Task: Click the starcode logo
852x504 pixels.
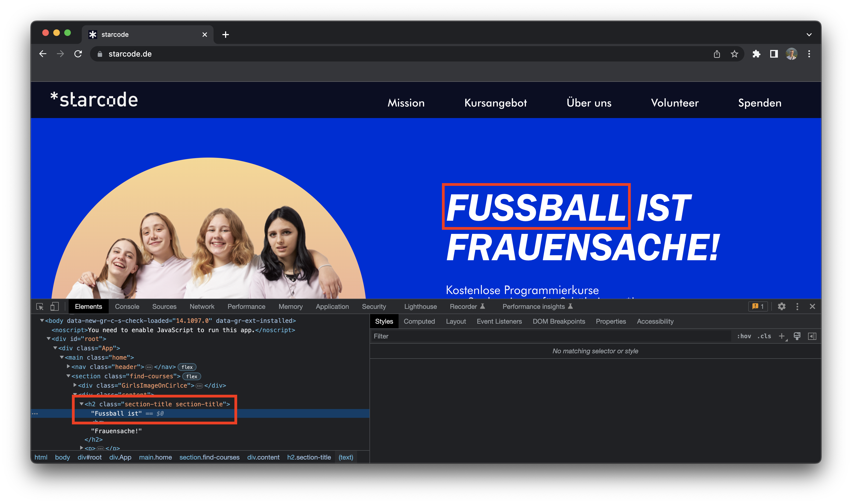Action: [x=94, y=100]
